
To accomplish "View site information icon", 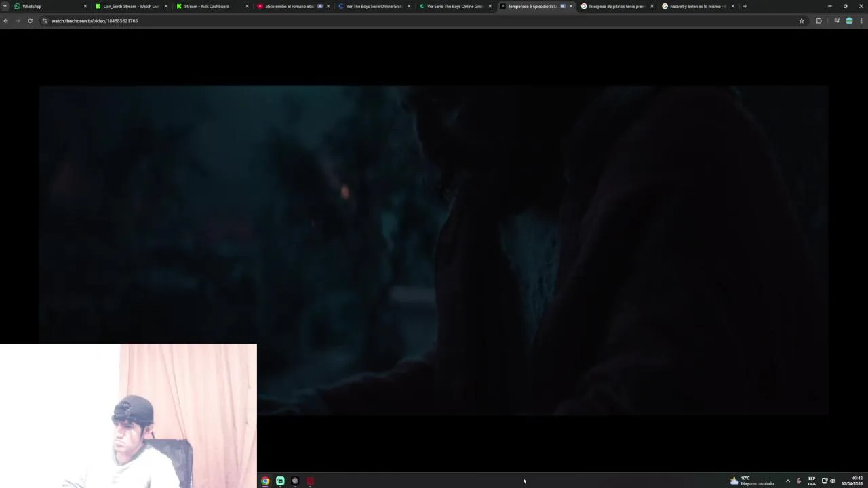I will click(45, 21).
